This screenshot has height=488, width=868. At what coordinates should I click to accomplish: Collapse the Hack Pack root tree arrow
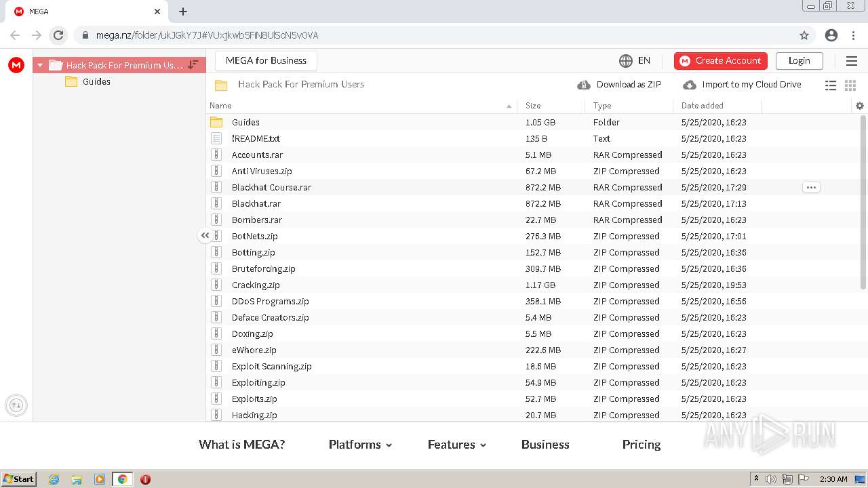[x=40, y=65]
